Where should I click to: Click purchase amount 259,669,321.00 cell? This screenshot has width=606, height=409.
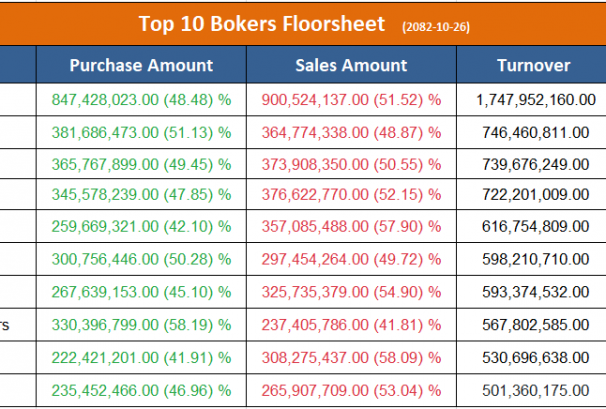point(141,227)
